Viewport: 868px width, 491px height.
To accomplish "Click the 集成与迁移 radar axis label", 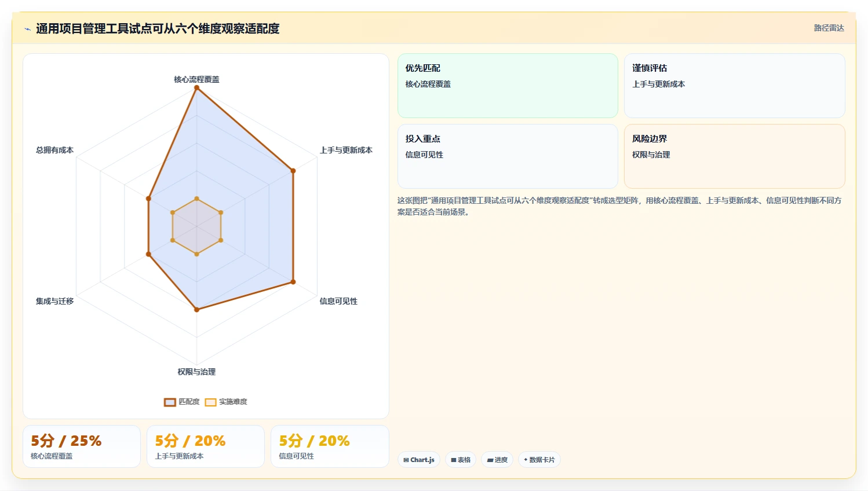I will point(54,301).
